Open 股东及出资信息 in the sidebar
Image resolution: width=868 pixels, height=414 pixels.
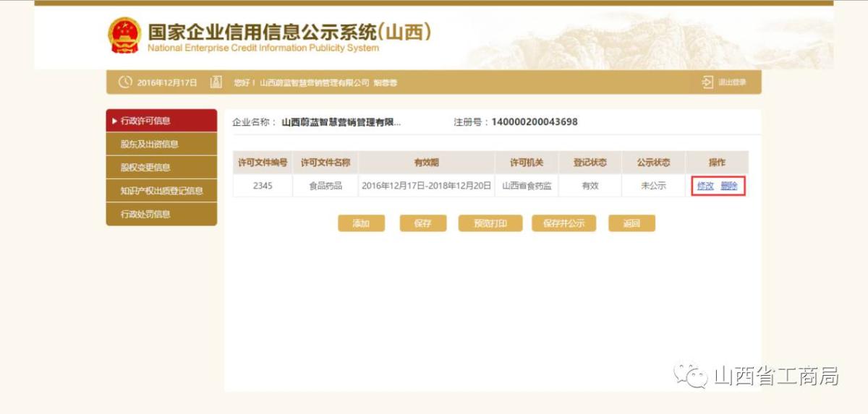pyautogui.click(x=161, y=144)
